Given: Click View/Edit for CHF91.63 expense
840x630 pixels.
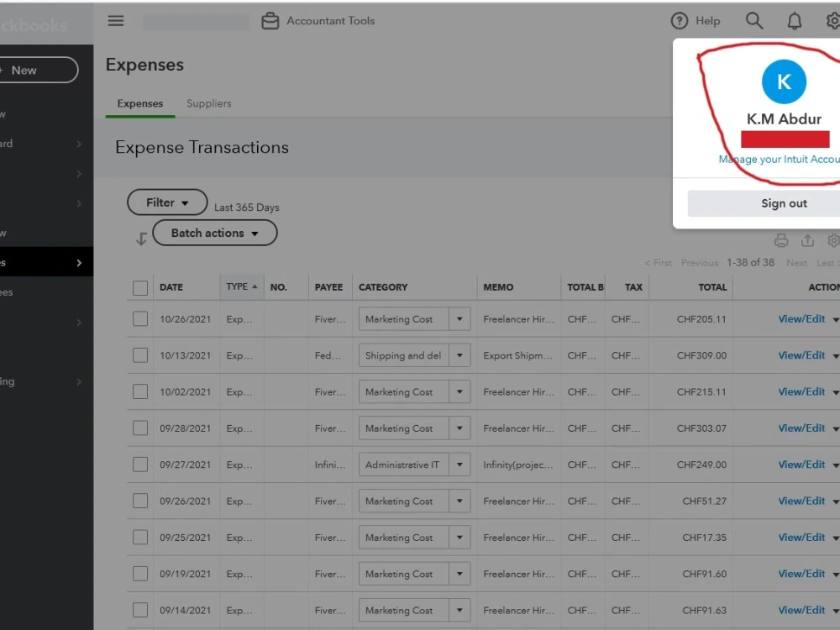Looking at the screenshot, I should (x=801, y=610).
